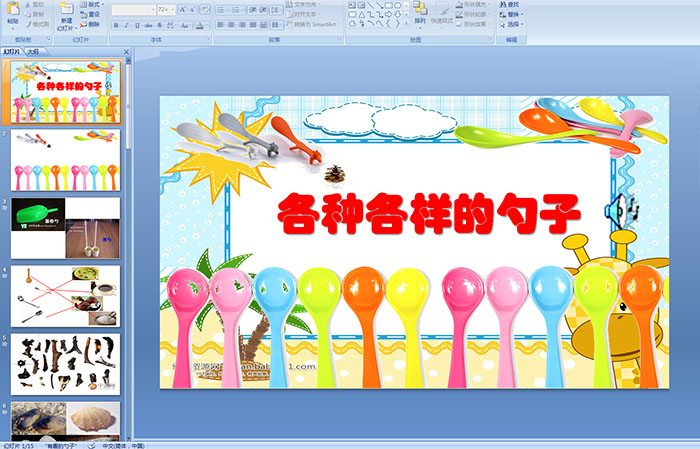Switch to the Outline tab in the pane
This screenshot has width=700, height=449.
[x=32, y=51]
